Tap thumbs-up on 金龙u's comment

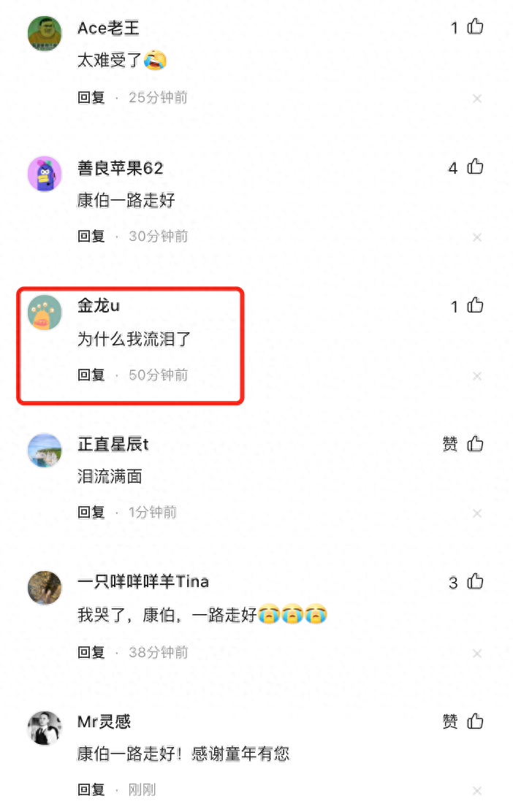[475, 305]
